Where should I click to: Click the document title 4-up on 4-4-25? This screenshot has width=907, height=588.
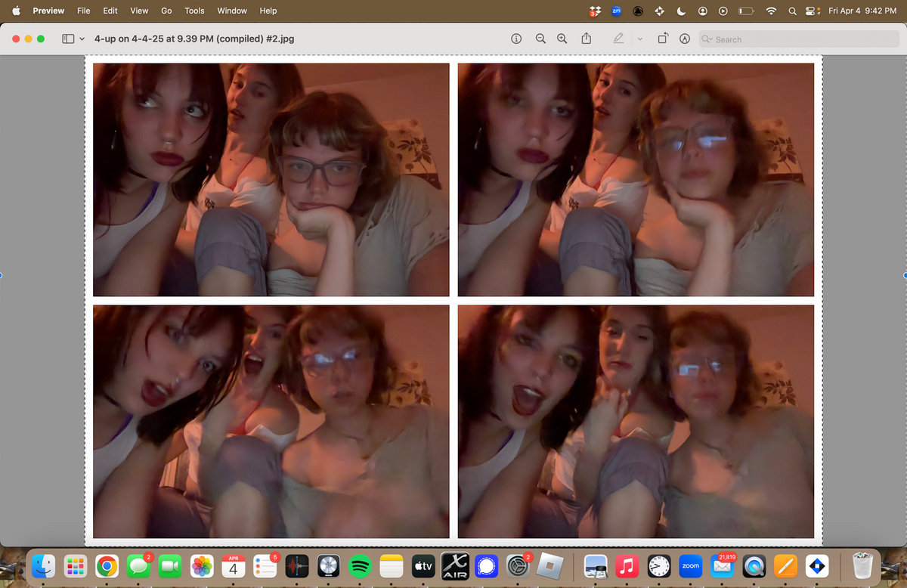pyautogui.click(x=194, y=39)
